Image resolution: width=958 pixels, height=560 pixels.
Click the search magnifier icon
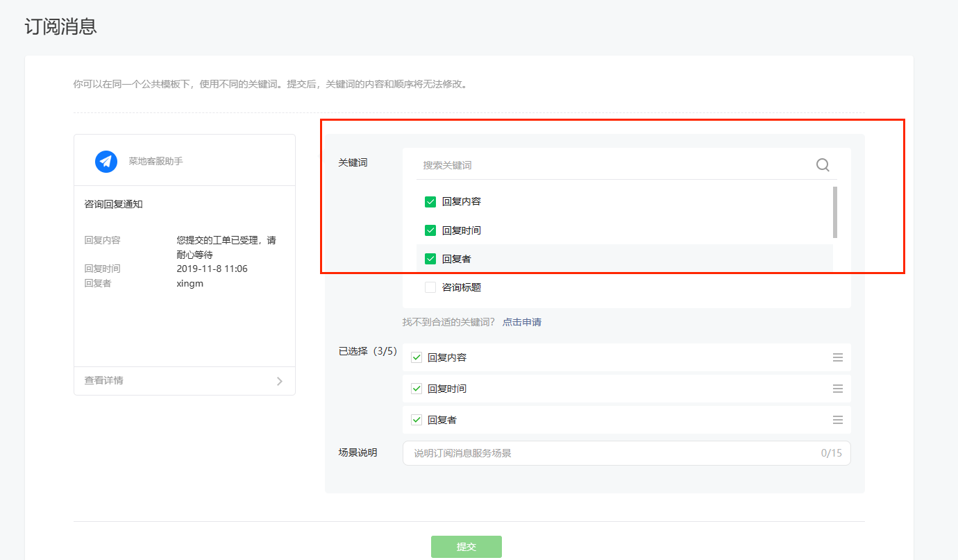coord(823,165)
